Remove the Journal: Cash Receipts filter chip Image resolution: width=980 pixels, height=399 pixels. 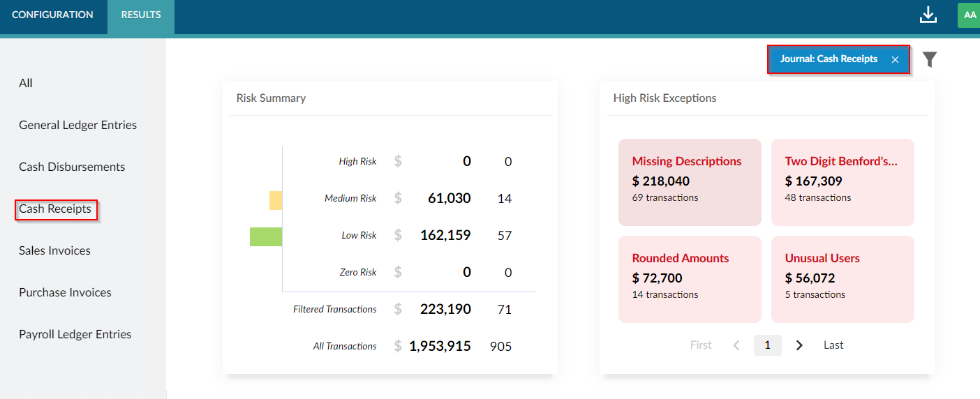pyautogui.click(x=895, y=60)
